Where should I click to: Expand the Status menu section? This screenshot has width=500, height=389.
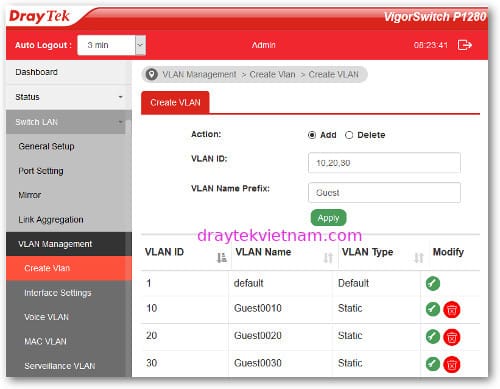click(x=69, y=97)
